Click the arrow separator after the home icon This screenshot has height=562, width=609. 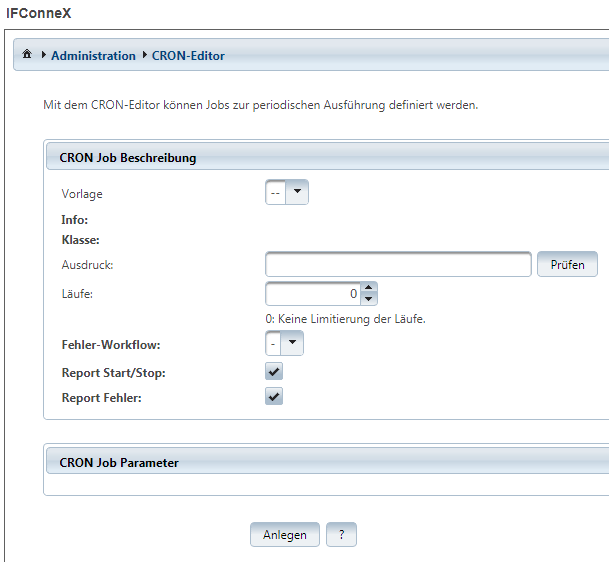tap(43, 55)
